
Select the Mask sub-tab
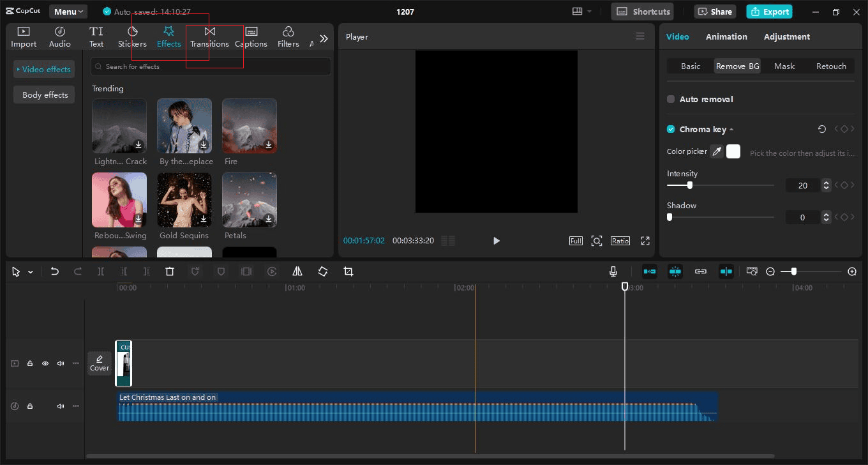tap(784, 66)
